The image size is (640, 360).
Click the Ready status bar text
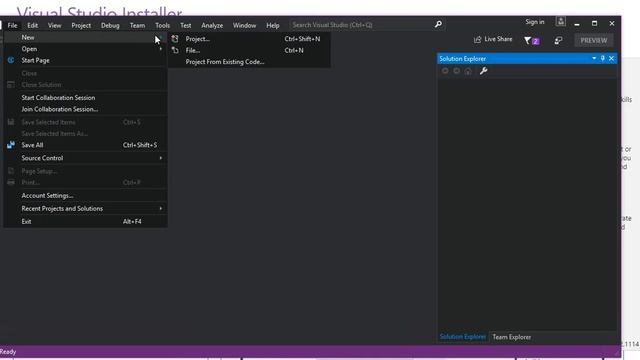click(8, 352)
